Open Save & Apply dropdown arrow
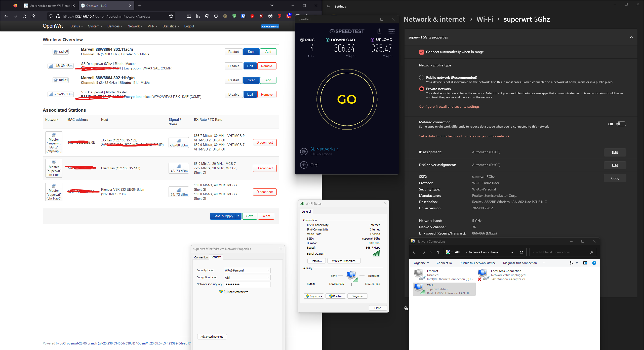 [x=238, y=216]
